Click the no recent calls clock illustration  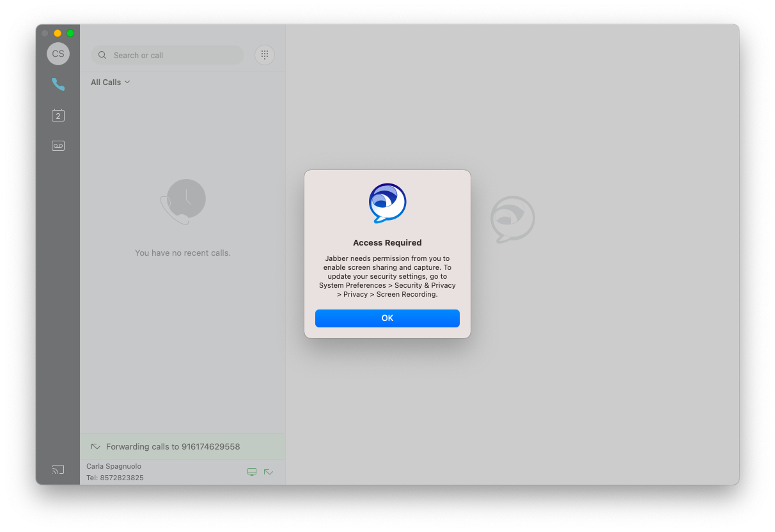click(x=183, y=201)
